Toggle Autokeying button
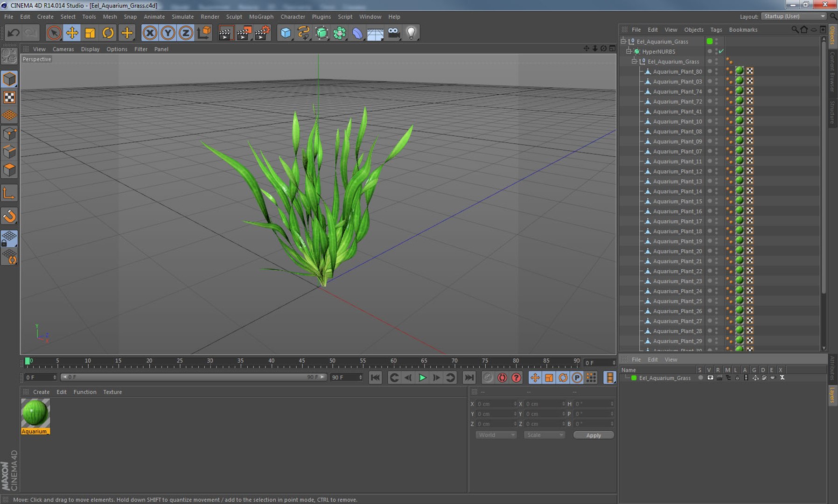Image resolution: width=838 pixels, height=504 pixels. click(x=502, y=378)
